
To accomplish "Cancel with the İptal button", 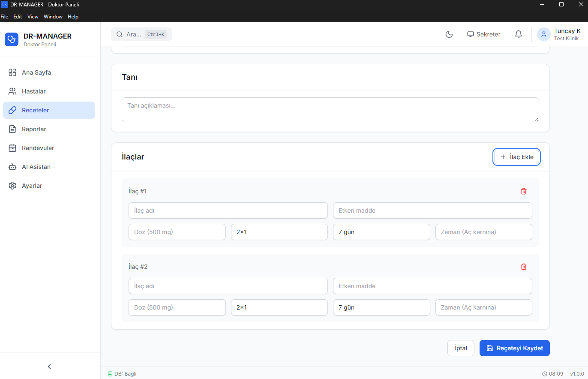I will click(x=461, y=348).
